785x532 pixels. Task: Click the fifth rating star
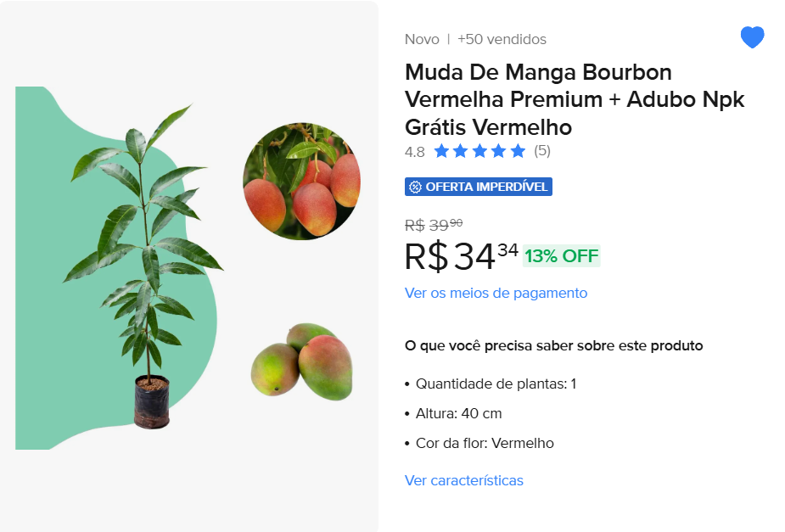518,152
